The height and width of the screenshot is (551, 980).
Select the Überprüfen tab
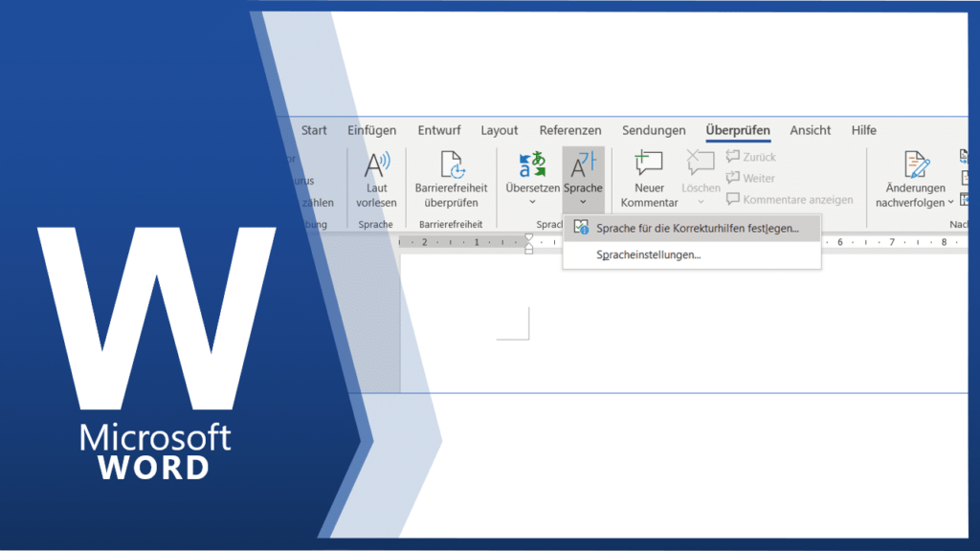[738, 130]
